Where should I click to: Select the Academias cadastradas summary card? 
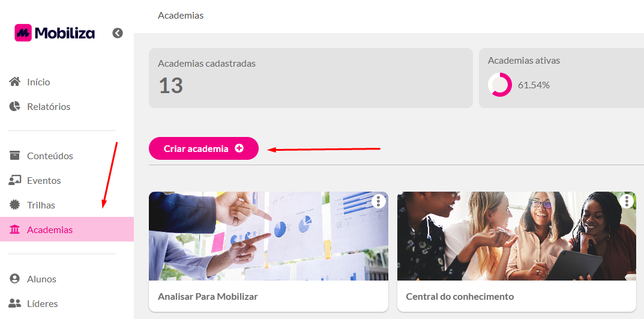(x=310, y=78)
